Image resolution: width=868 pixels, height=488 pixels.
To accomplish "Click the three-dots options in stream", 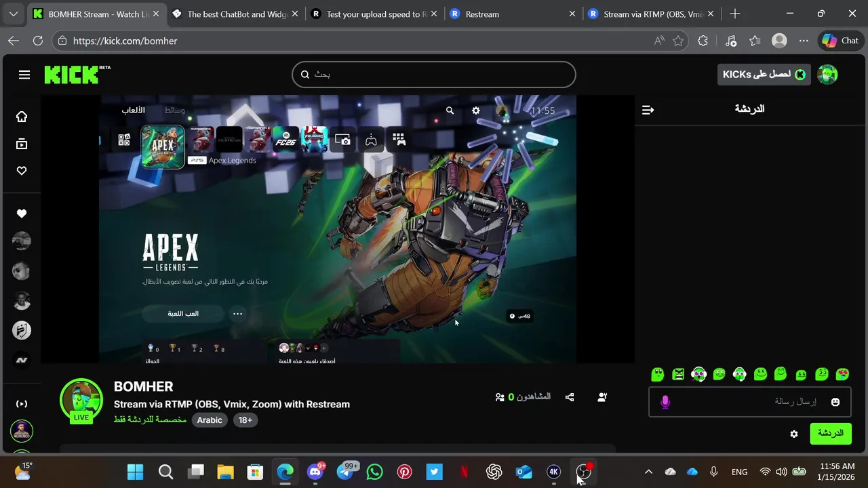I will click(237, 314).
